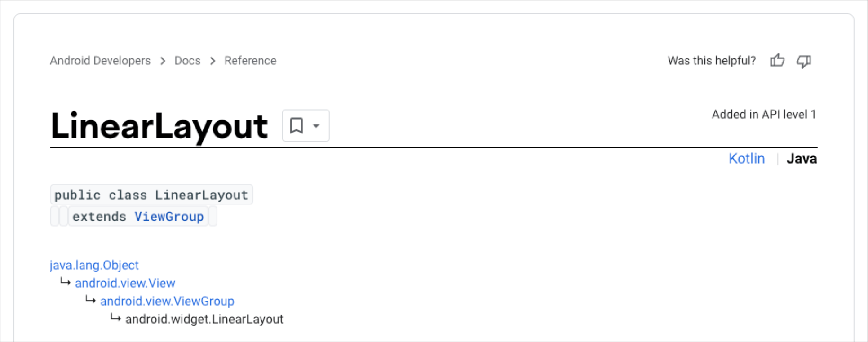Go to the Docs breadcrumb
868x342 pixels.
(x=187, y=61)
